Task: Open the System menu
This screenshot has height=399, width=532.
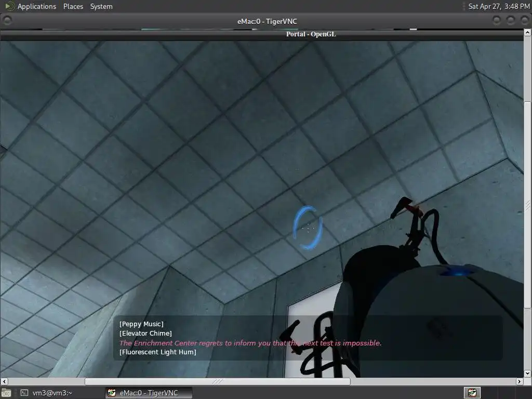Action: pyautogui.click(x=101, y=6)
